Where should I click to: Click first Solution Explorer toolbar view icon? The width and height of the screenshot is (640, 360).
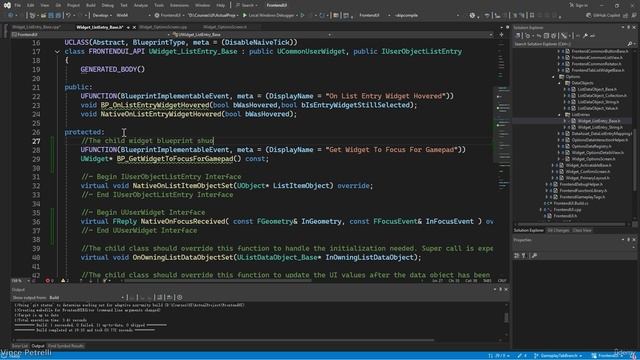(x=518, y=36)
